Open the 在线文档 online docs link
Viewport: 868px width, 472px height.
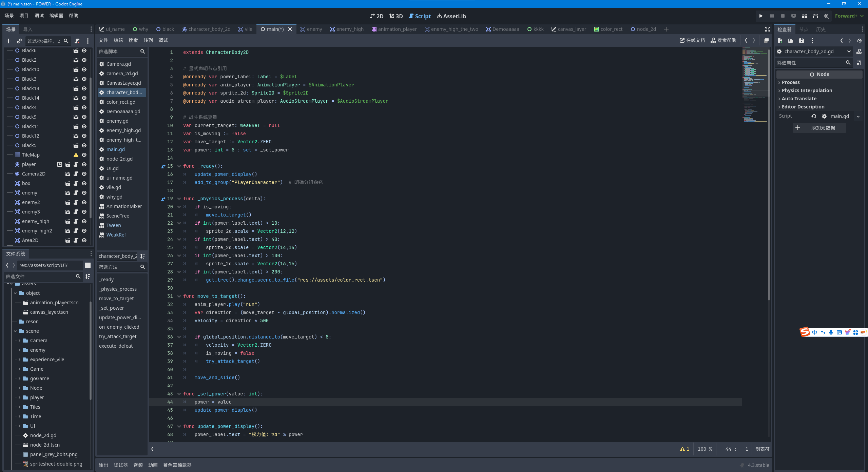(692, 40)
